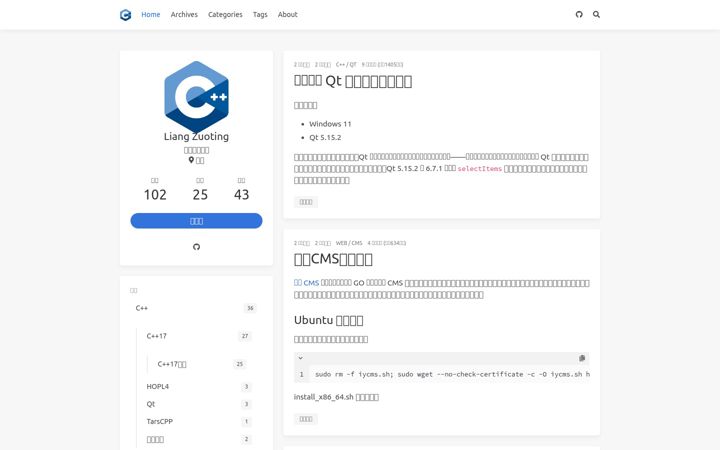
Task: Click the GitHub icon below the profile button
Action: tap(197, 247)
